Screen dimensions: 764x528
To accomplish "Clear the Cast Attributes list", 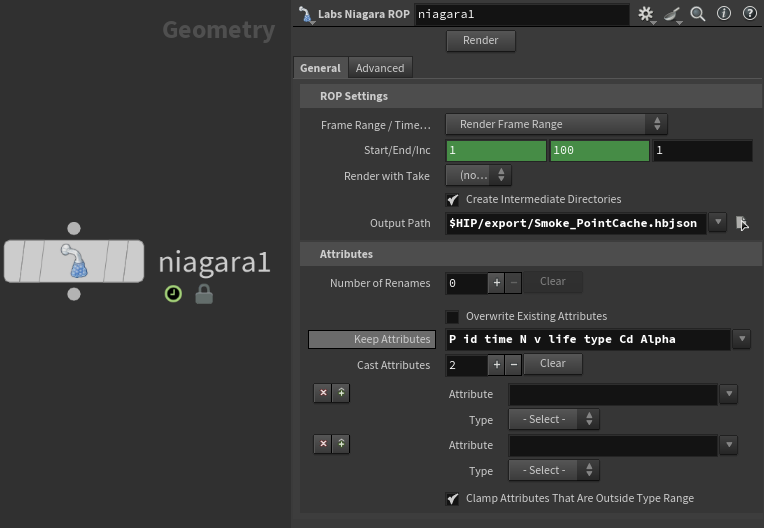I will (x=553, y=364).
